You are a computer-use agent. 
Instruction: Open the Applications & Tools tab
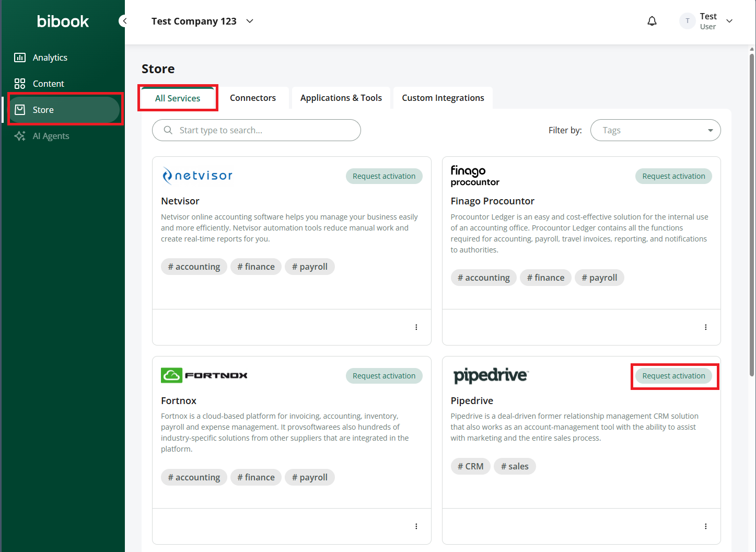coord(341,98)
